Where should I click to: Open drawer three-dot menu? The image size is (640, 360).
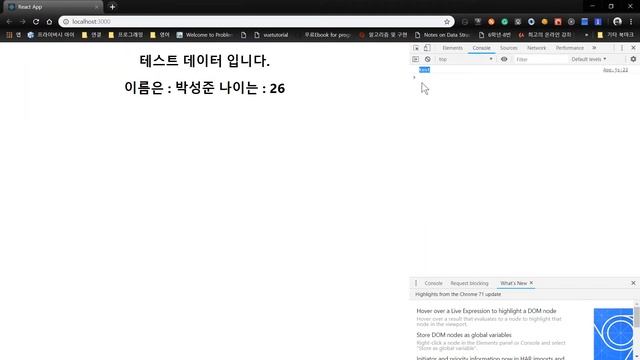click(416, 283)
